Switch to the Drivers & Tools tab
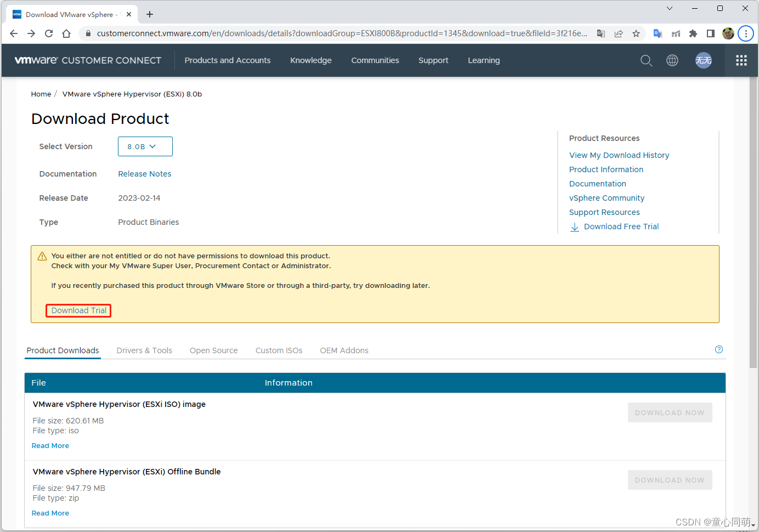 [x=144, y=350]
